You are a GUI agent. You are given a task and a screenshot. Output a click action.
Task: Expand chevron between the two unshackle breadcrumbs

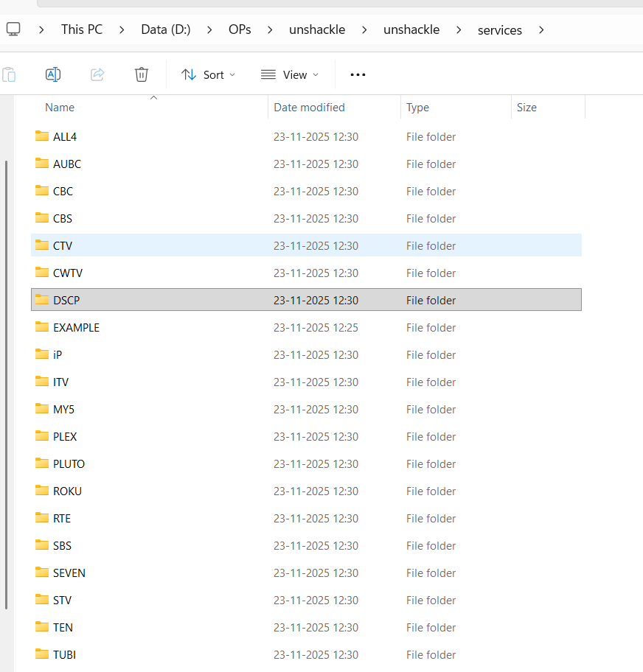(364, 30)
